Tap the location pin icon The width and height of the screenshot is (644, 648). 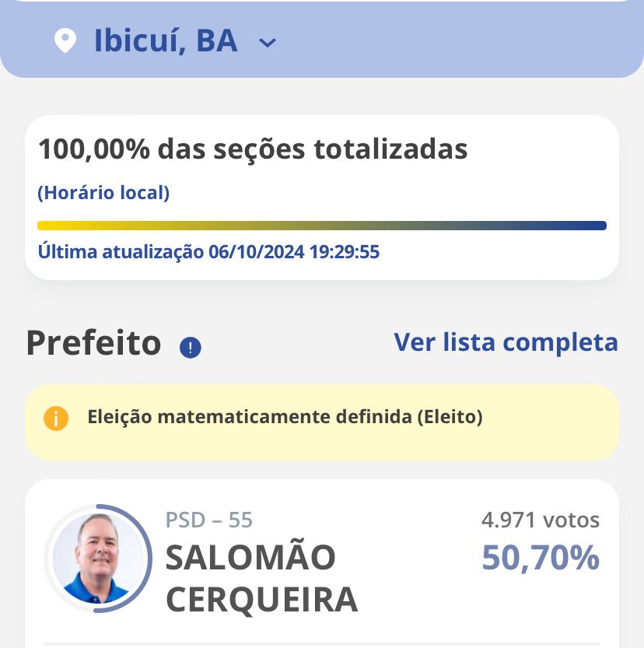[x=65, y=40]
